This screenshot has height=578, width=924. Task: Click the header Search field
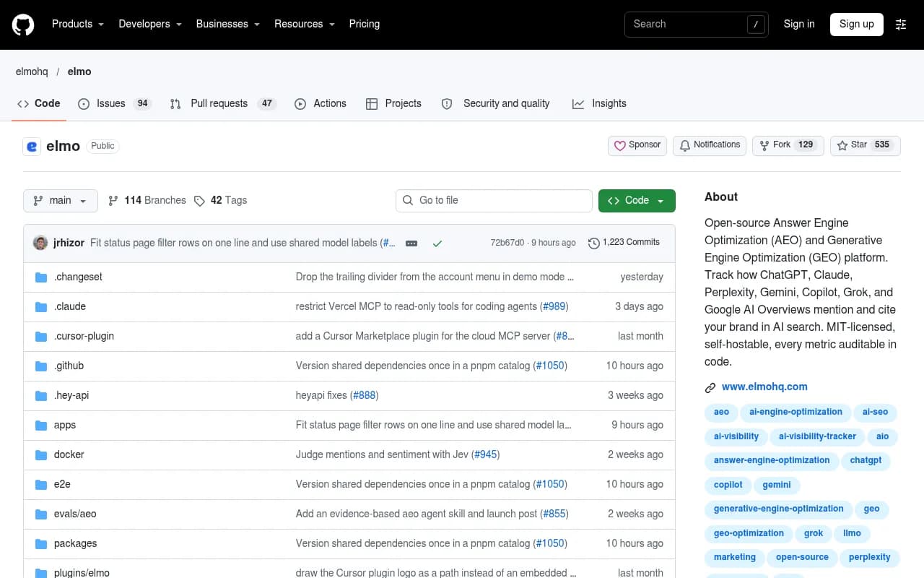coord(697,24)
